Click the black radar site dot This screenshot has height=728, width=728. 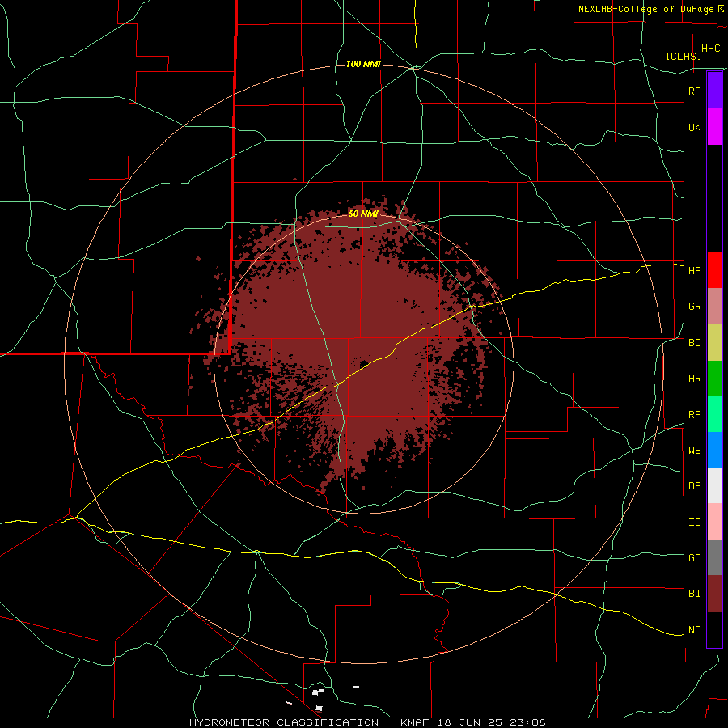[364, 363]
